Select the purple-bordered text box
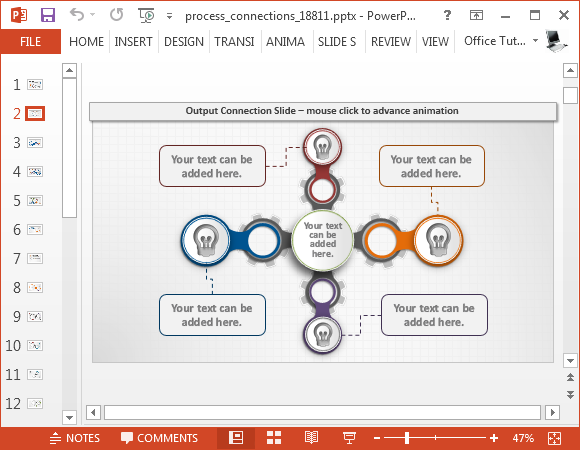The width and height of the screenshot is (580, 450). [x=434, y=315]
